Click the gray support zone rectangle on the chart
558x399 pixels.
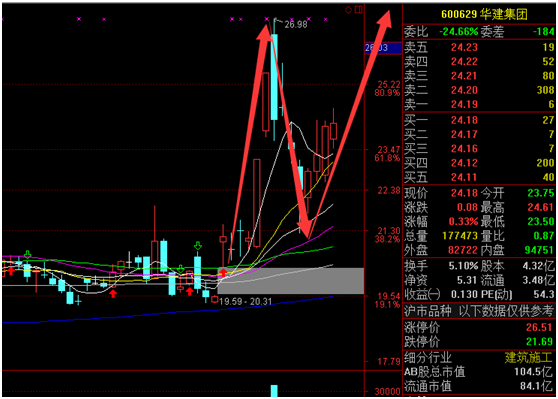click(x=291, y=281)
